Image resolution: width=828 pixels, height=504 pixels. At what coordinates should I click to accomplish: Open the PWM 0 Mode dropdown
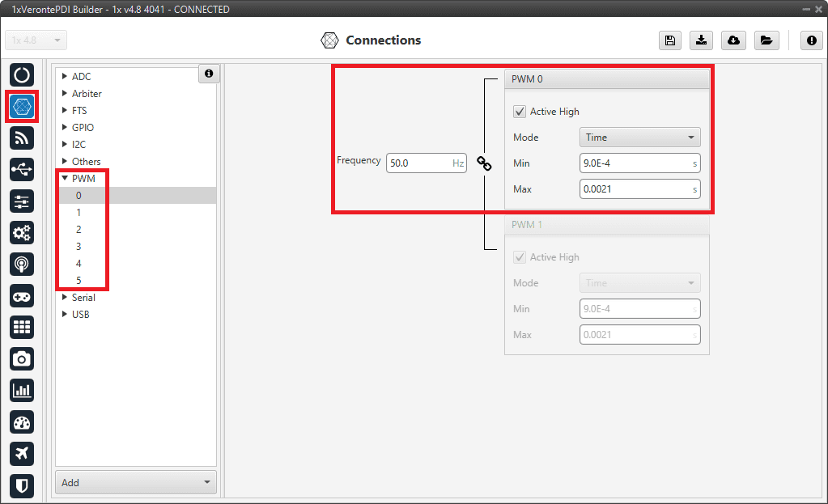pyautogui.click(x=639, y=138)
